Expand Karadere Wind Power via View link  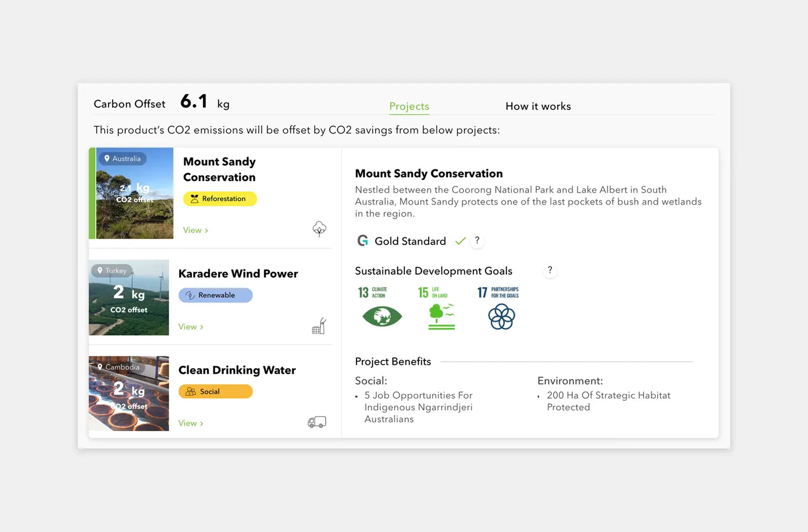(x=190, y=327)
